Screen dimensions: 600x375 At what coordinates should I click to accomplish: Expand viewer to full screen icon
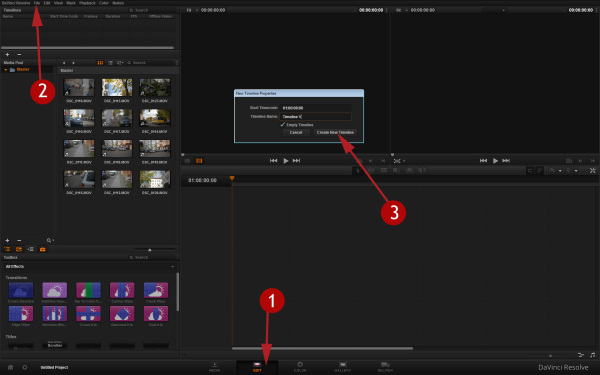tap(593, 171)
